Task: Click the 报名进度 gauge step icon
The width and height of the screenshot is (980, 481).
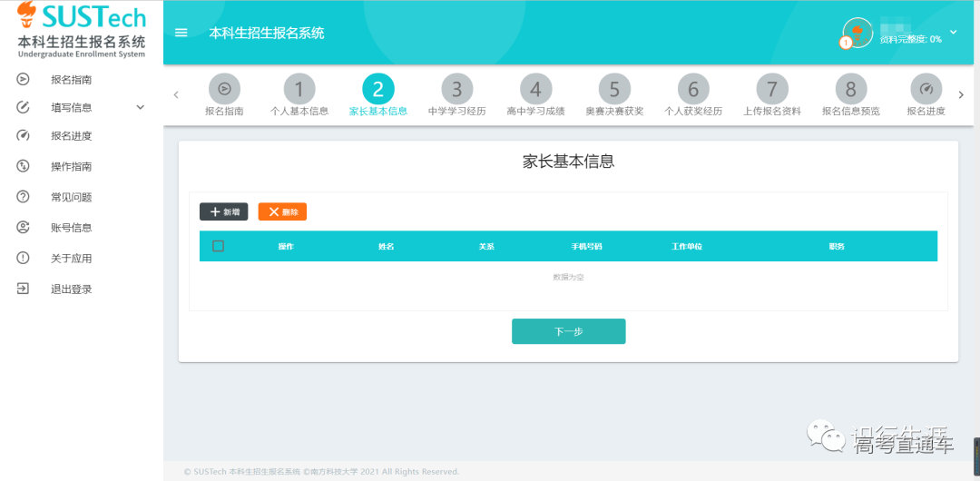Action: click(926, 89)
